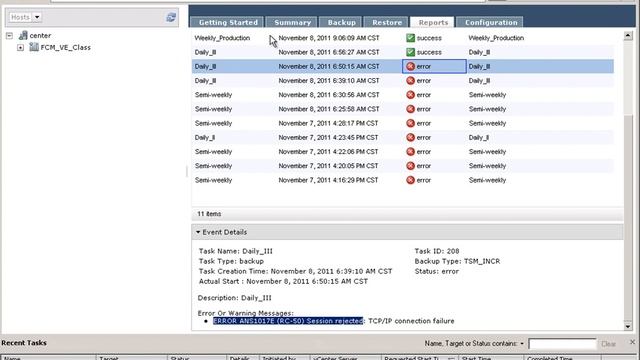This screenshot has width=640, height=360.
Task: Select date 'November 8, 2011 9:06:09 AM CST'
Action: [329, 38]
